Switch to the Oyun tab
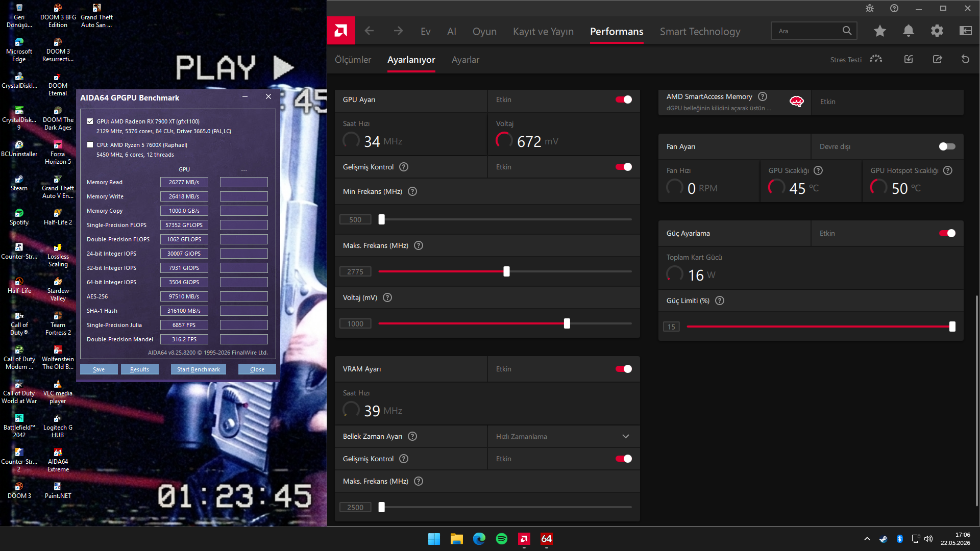The width and height of the screenshot is (980, 551). (484, 32)
